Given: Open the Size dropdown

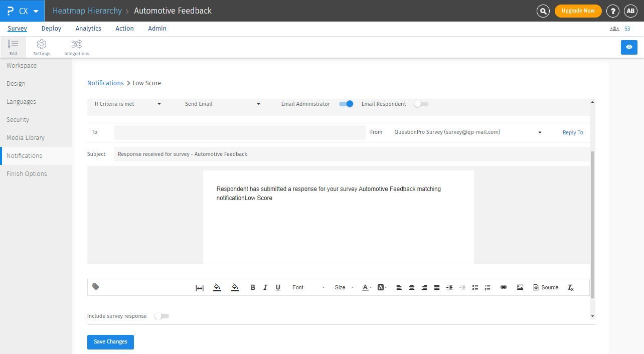Looking at the screenshot, I should click(x=344, y=287).
